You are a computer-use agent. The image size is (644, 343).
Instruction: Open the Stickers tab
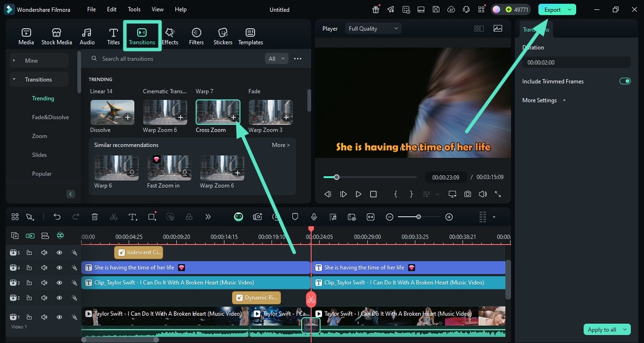point(223,37)
